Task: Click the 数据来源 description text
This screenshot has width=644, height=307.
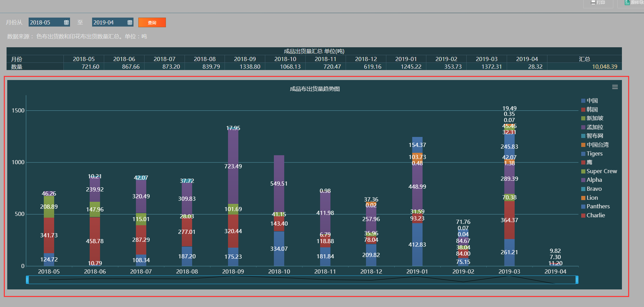Action: [x=77, y=36]
